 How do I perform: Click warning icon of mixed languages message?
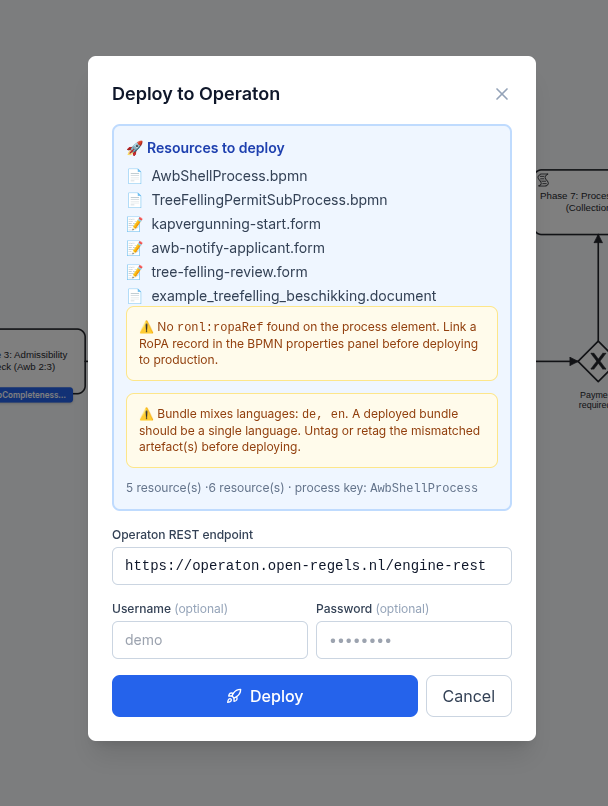(x=146, y=414)
